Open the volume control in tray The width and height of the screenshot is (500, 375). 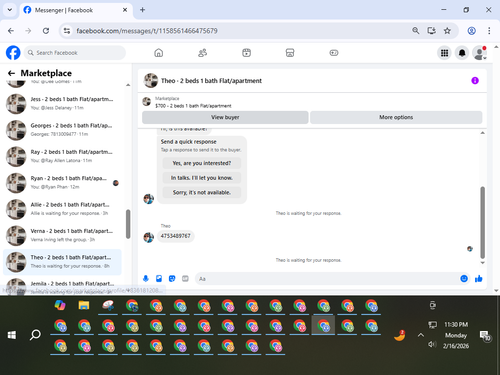(x=432, y=344)
